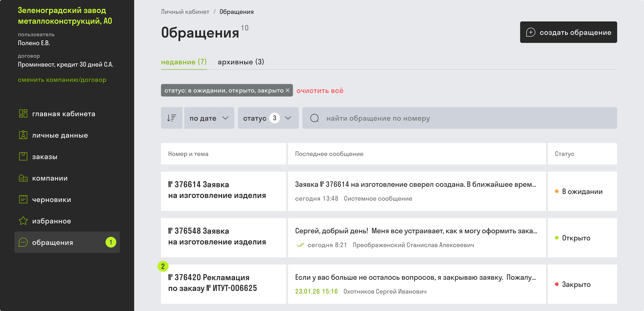Image resolution: width=644 pixels, height=311 pixels.
Task: Click the по дате dropdown chevron
Action: pos(226,118)
